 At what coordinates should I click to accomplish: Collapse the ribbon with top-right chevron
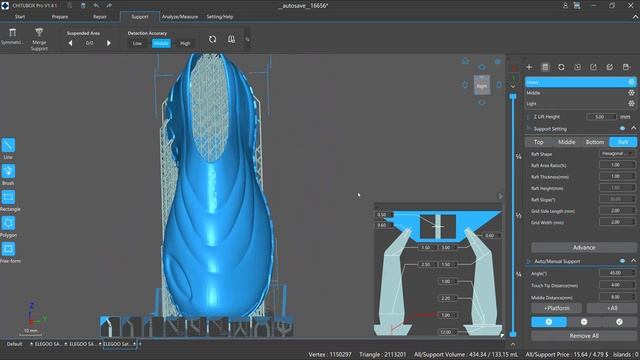[635, 17]
